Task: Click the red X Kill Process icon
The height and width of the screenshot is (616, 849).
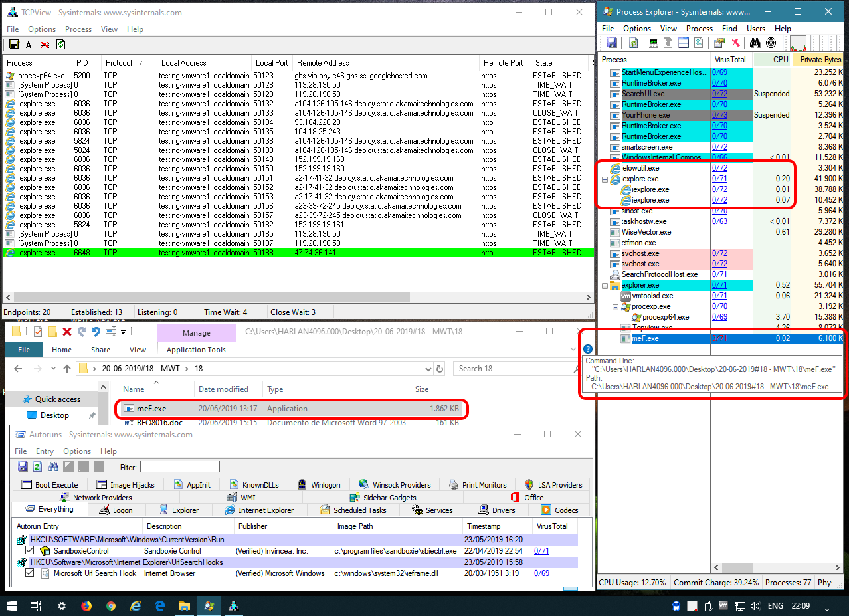Action: [735, 43]
